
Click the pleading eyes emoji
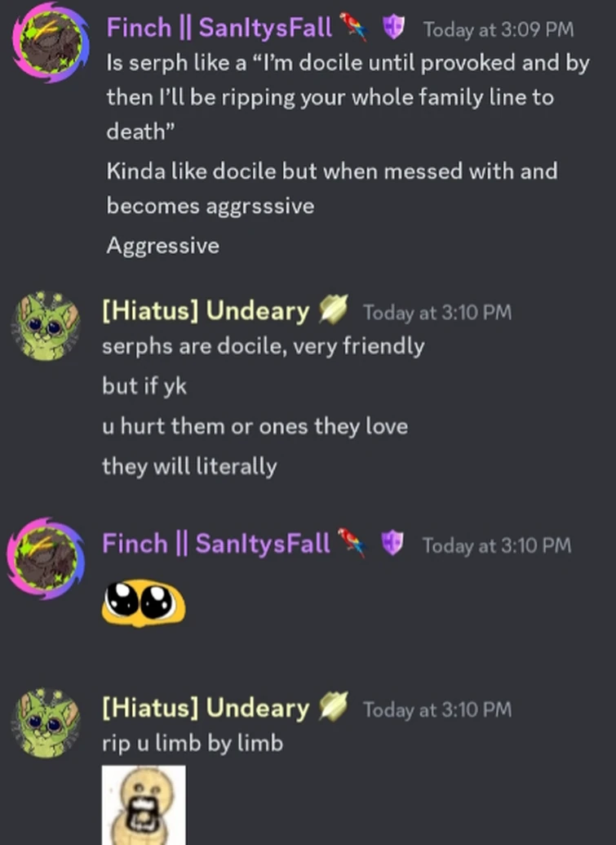(x=144, y=603)
